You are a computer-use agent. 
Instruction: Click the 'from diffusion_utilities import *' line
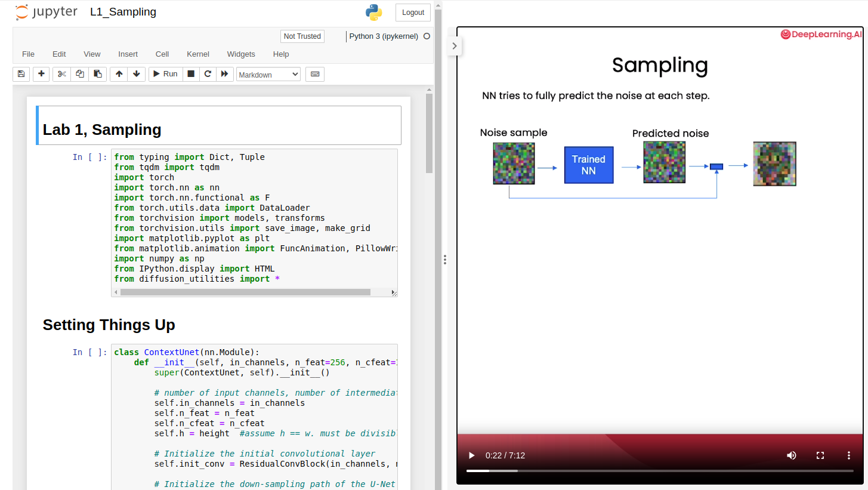tap(197, 279)
